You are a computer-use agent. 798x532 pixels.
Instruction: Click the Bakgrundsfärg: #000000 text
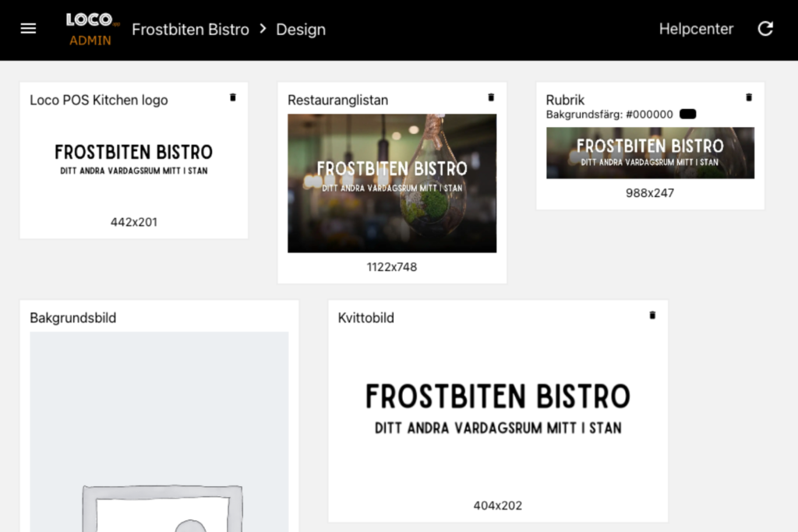point(609,115)
